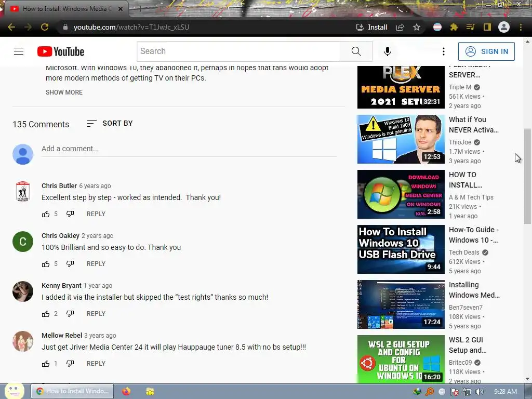
Task: Go to the YouTube home logo
Action: click(61, 51)
